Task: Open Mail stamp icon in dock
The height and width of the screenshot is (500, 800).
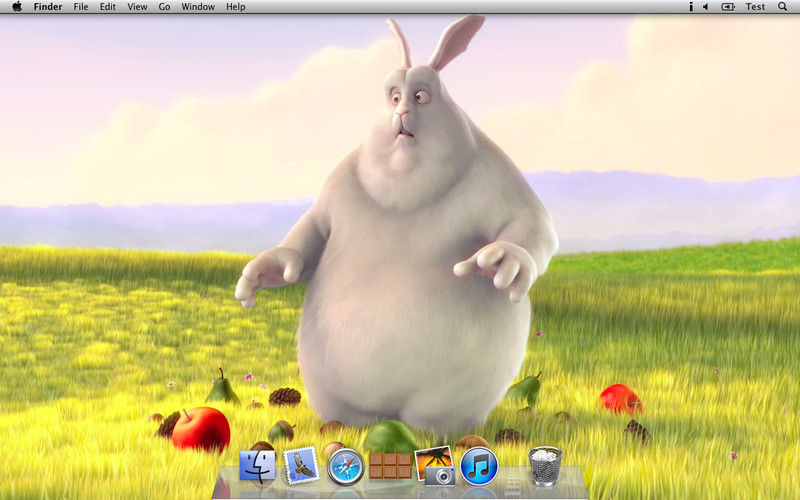Action: pos(301,465)
